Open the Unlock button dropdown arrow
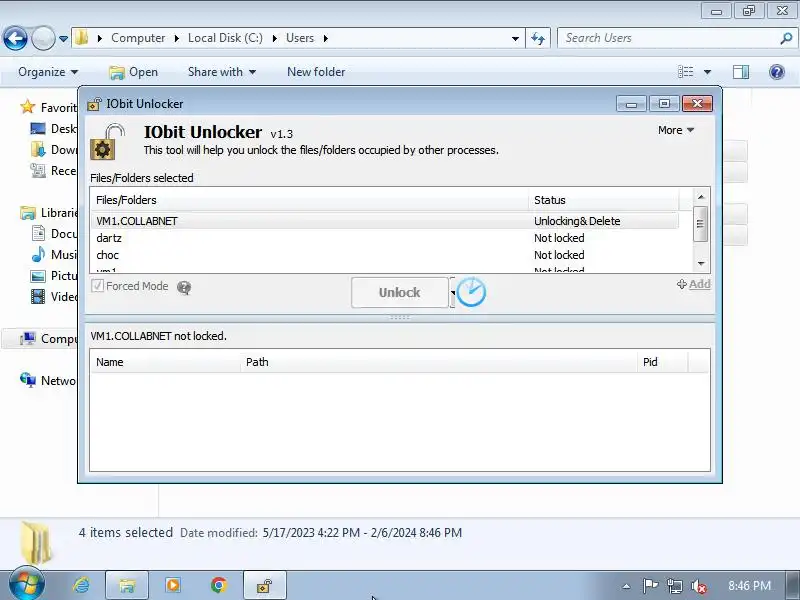This screenshot has width=800, height=600. (x=452, y=293)
